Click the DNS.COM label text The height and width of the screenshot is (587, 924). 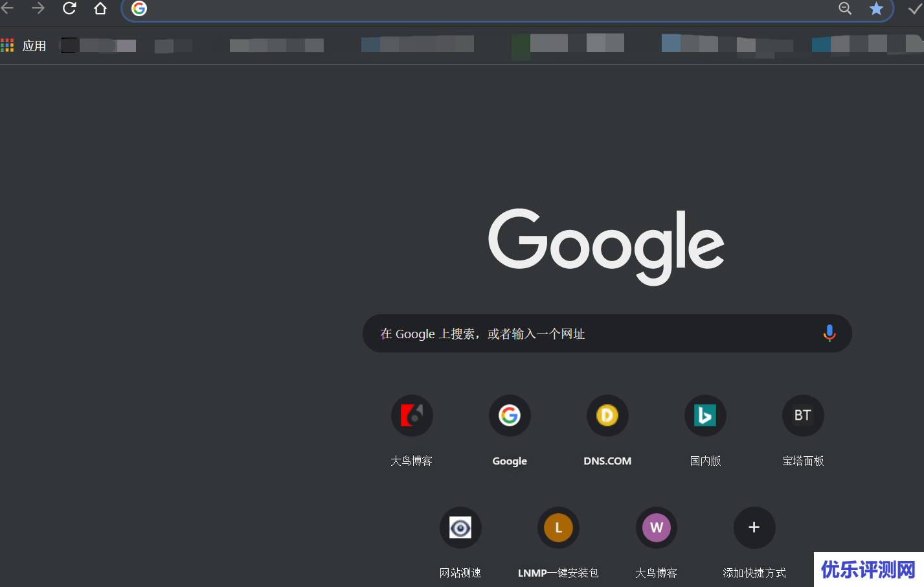607,461
